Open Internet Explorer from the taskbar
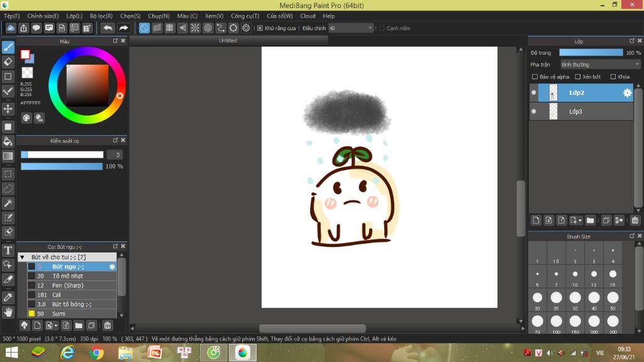This screenshot has width=644, height=362. [x=67, y=353]
